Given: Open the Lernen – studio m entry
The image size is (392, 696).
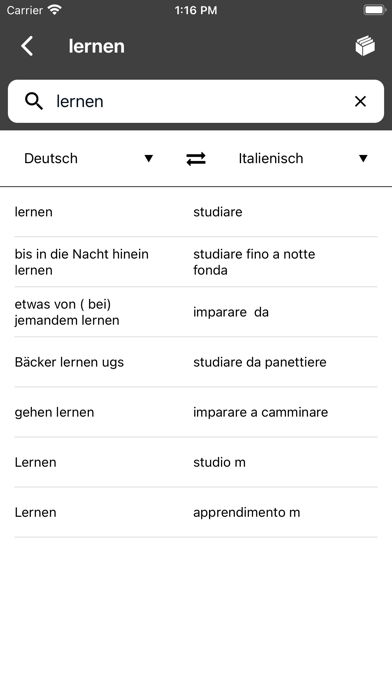Looking at the screenshot, I should pos(196,463).
